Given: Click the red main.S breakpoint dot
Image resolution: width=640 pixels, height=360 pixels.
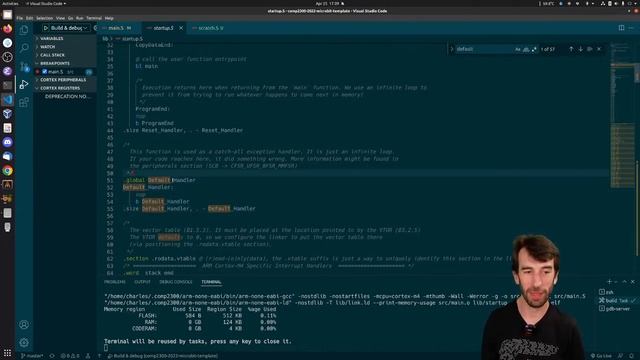Looking at the screenshot, I should pyautogui.click(x=38, y=71).
